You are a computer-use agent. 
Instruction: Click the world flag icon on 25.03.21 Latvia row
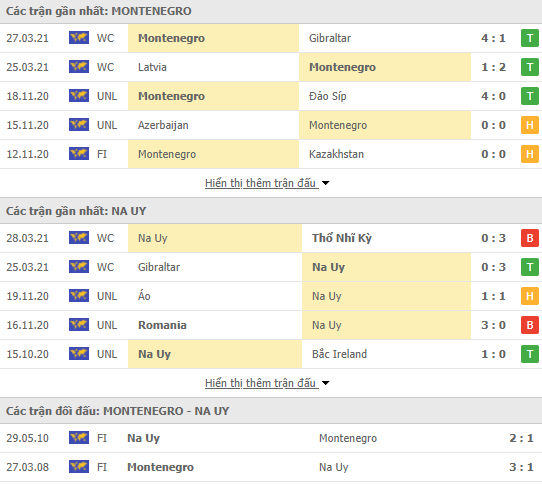pyautogui.click(x=79, y=67)
